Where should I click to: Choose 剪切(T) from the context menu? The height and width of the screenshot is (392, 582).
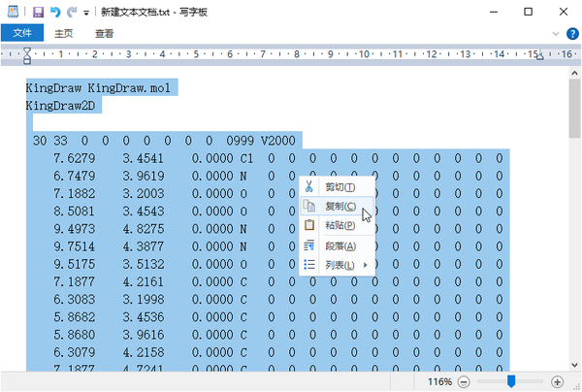[x=337, y=186]
